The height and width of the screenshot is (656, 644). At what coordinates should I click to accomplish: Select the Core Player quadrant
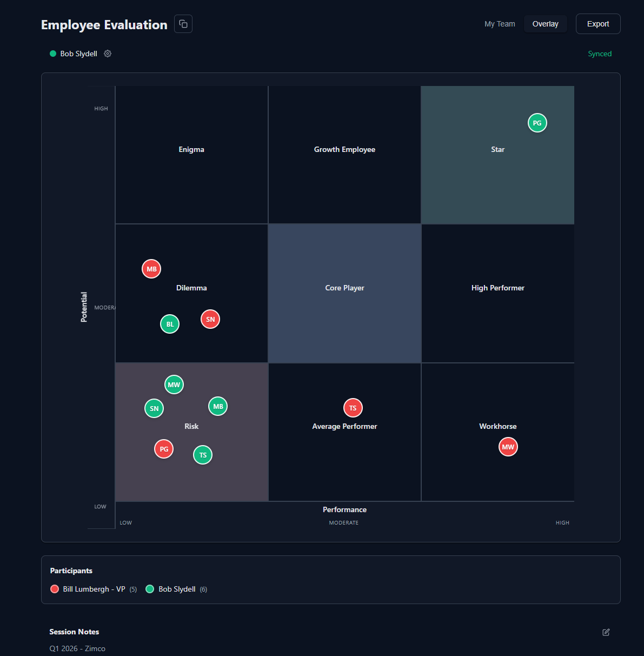click(x=344, y=288)
